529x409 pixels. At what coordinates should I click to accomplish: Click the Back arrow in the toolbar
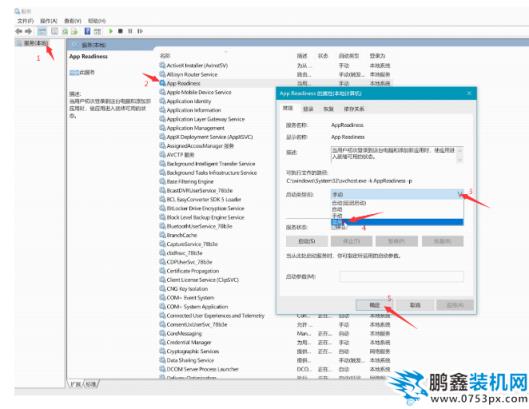(19, 31)
